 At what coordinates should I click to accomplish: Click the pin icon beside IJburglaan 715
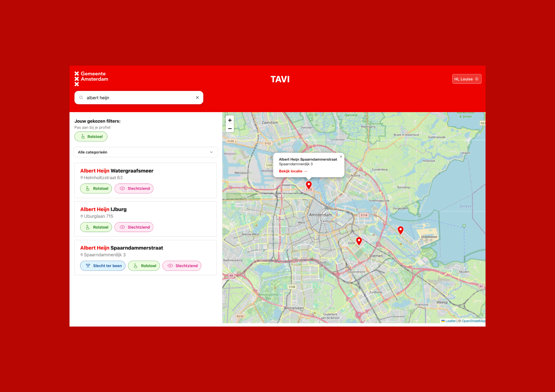click(82, 216)
